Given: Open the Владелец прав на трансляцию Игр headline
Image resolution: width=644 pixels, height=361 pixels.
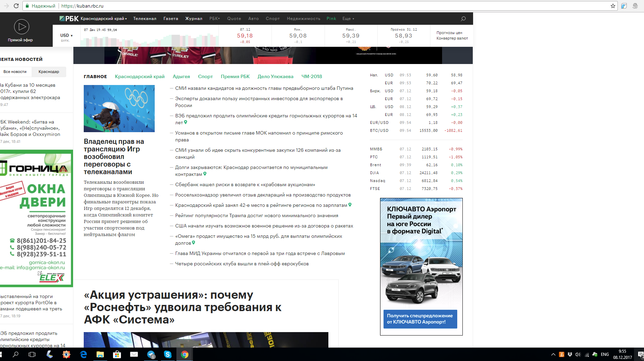Looking at the screenshot, I should click(x=114, y=157).
